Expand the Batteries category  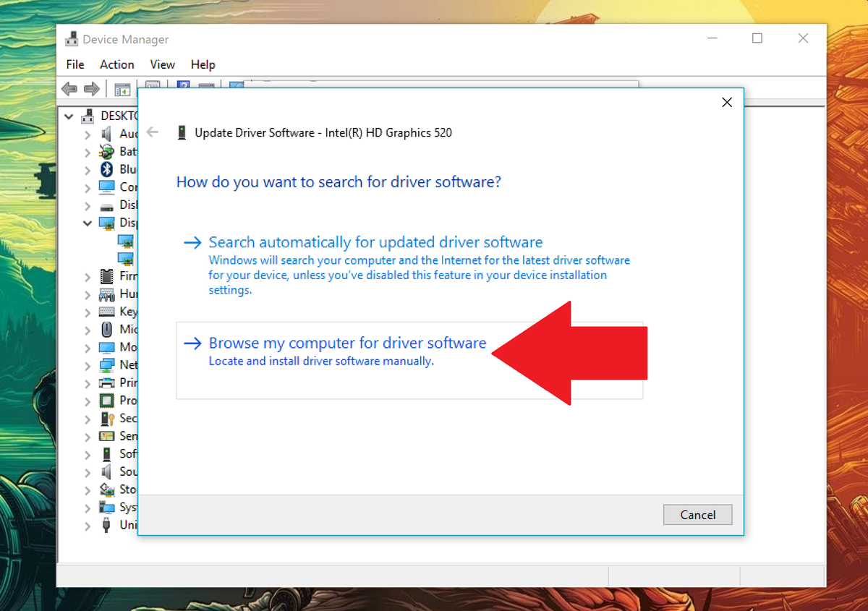click(x=87, y=151)
